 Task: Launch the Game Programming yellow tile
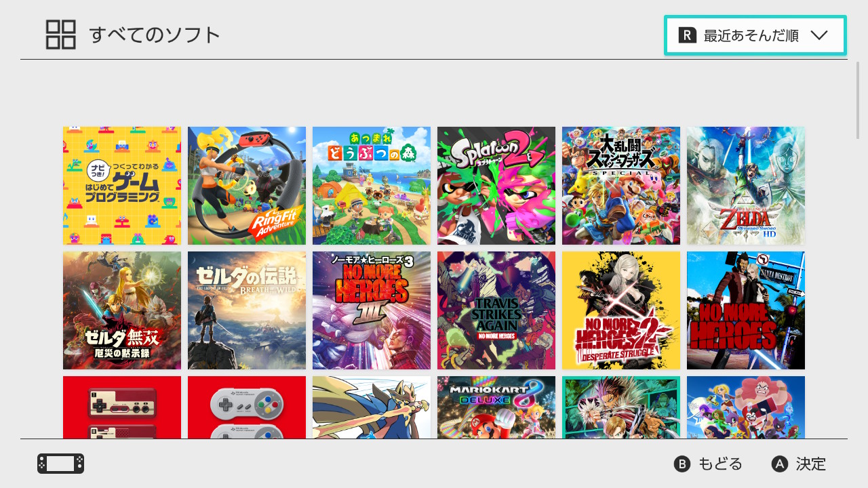point(122,186)
